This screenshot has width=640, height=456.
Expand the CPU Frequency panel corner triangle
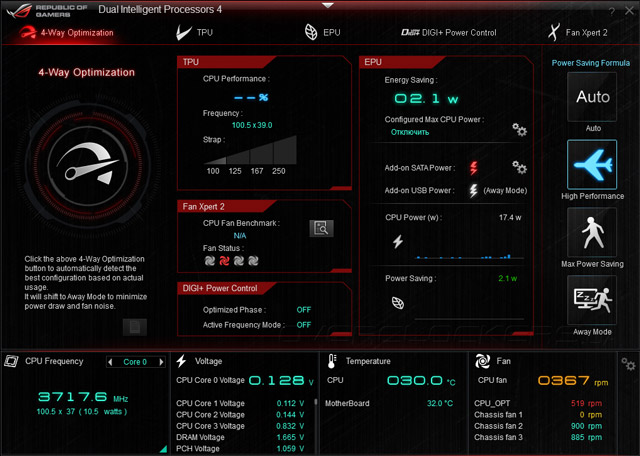pyautogui.click(x=163, y=449)
